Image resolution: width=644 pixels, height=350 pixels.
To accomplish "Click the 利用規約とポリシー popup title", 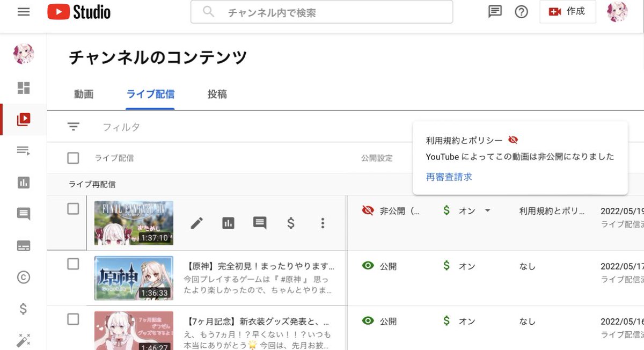I will (x=464, y=140).
